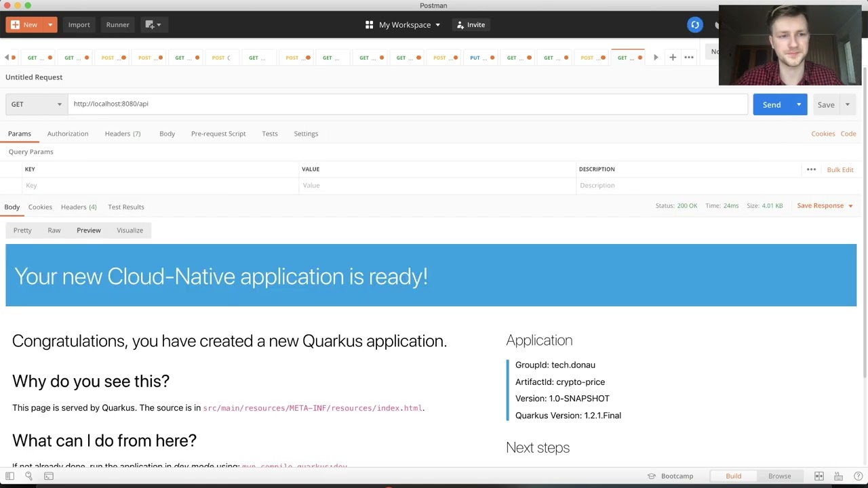Click the Import button
The height and width of the screenshot is (488, 868).
pyautogui.click(x=79, y=24)
